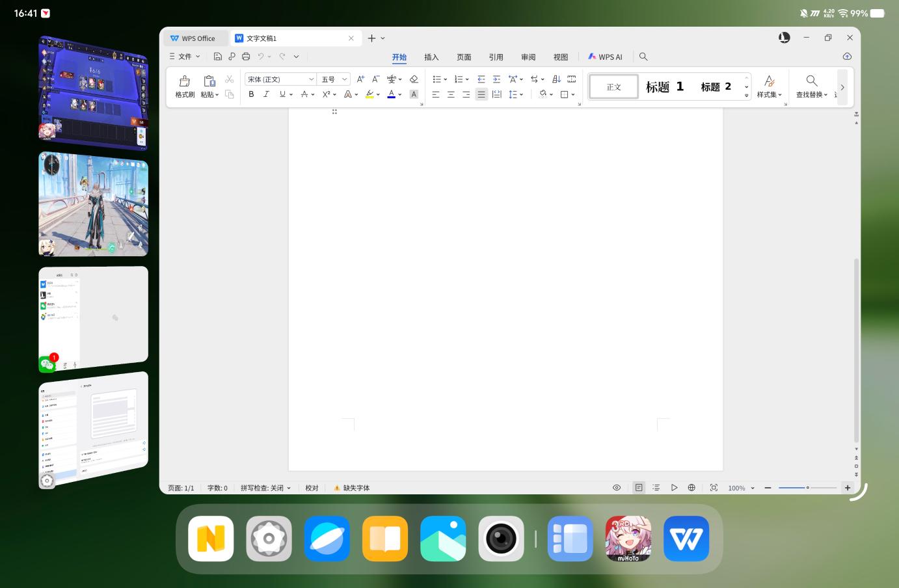The height and width of the screenshot is (588, 899).
Task: Toggle page layout view in status bar
Action: 639,487
